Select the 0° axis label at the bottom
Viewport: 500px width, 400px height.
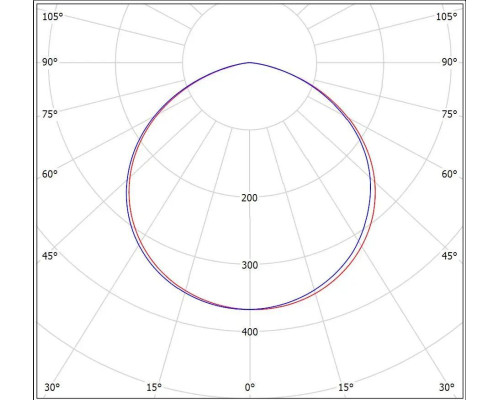point(250,387)
